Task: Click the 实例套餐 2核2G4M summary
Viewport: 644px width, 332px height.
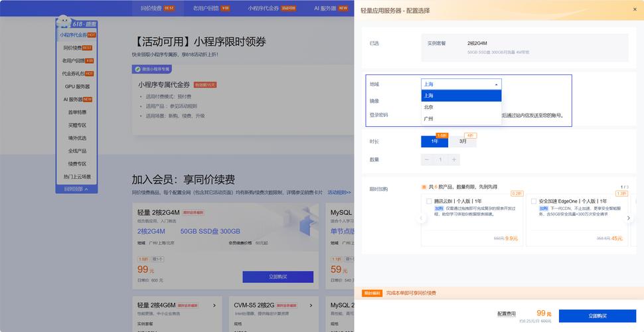Action: (525, 47)
